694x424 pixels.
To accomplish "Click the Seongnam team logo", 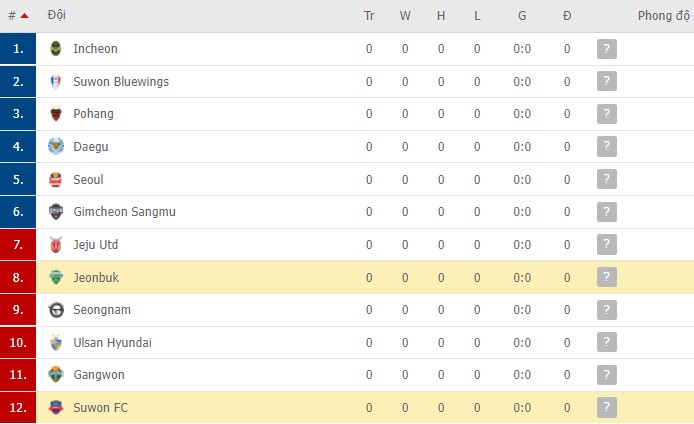I will tap(56, 310).
